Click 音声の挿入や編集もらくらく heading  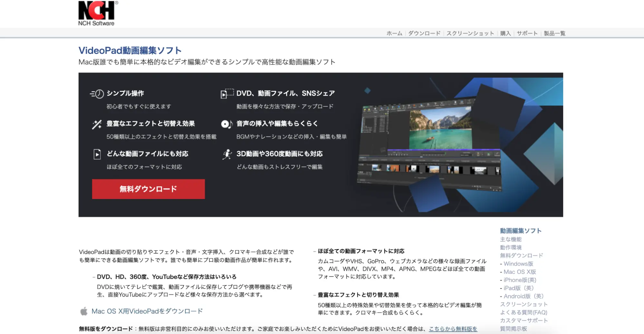pos(277,124)
